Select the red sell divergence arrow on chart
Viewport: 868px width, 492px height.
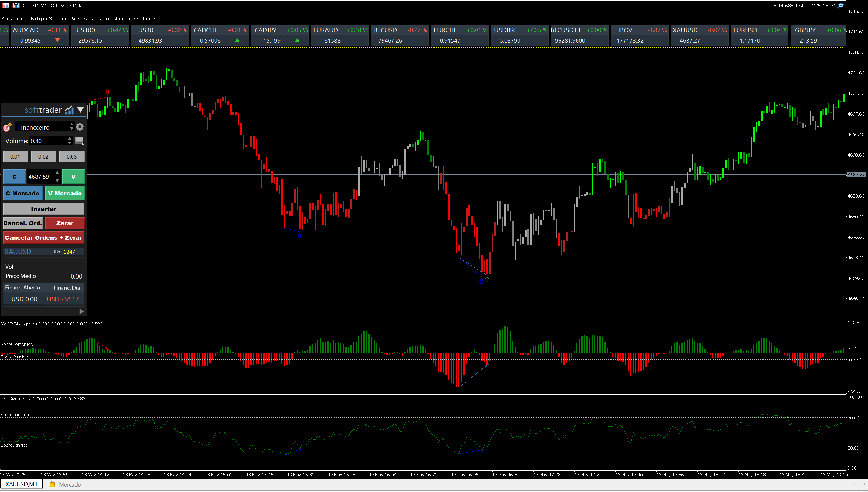[107, 92]
